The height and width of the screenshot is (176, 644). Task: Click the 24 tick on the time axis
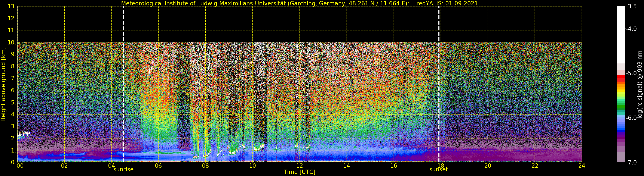point(582,166)
